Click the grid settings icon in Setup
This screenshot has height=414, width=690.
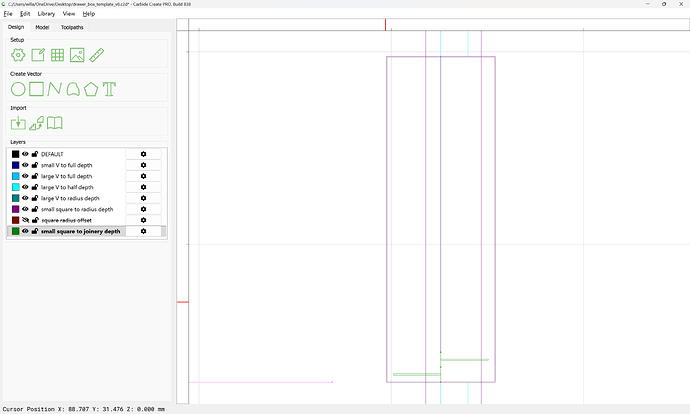(x=58, y=56)
